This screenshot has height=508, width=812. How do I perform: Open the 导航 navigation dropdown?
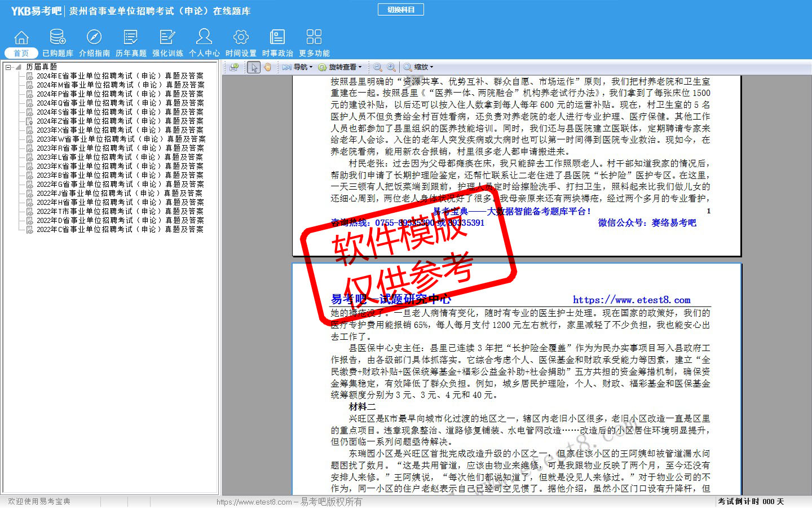point(299,67)
